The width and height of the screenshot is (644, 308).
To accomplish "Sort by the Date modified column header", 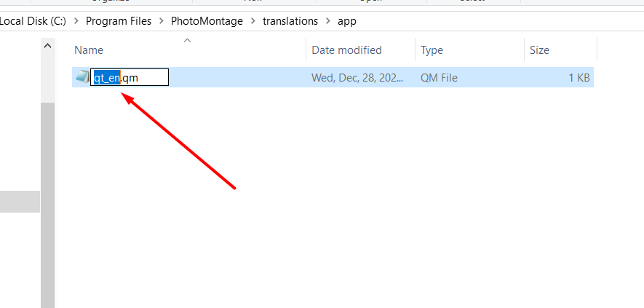I will click(361, 50).
